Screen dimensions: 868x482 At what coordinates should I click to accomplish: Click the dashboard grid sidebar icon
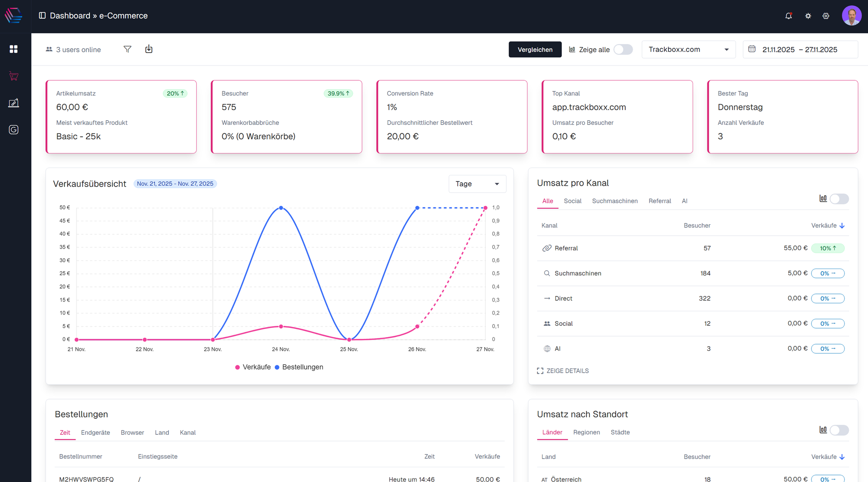pos(13,49)
